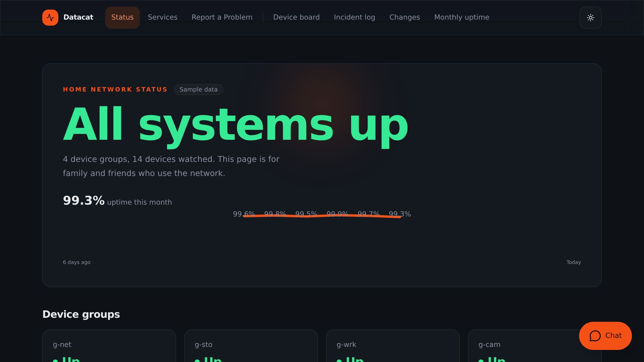This screenshot has height=362, width=644.
Task: Select the 99.8% uptime point
Action: tap(275, 214)
